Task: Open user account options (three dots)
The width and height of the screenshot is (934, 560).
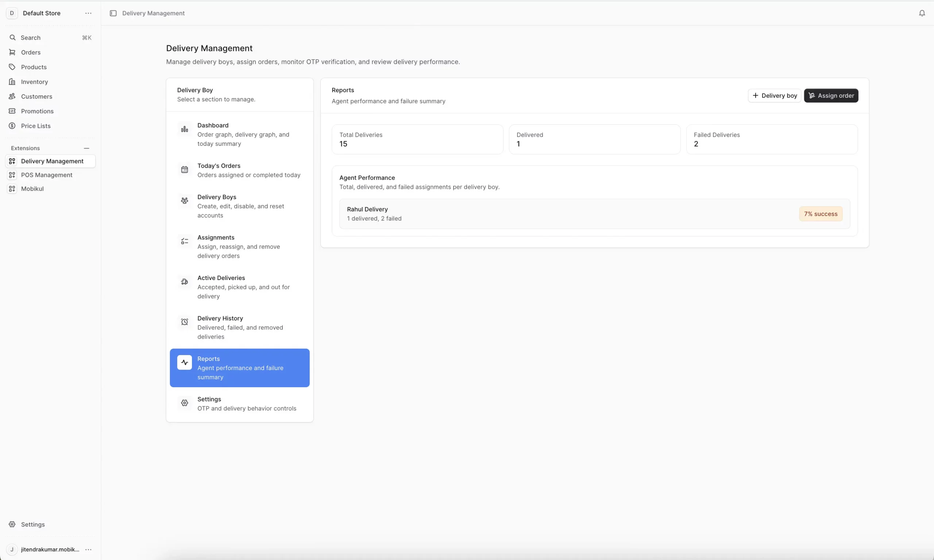Action: (x=88, y=550)
